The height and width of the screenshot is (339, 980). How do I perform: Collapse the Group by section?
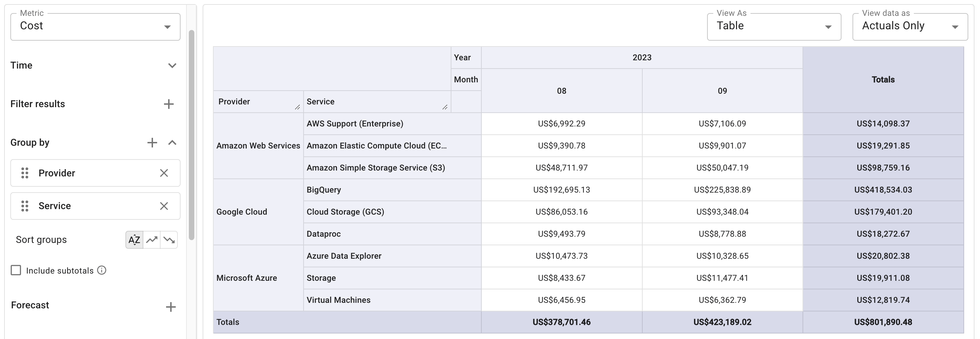(x=172, y=143)
